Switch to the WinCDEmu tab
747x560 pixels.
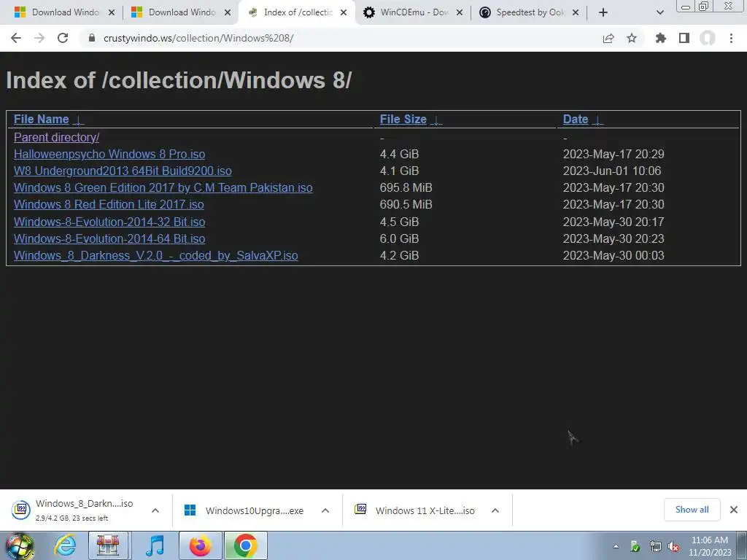point(414,12)
